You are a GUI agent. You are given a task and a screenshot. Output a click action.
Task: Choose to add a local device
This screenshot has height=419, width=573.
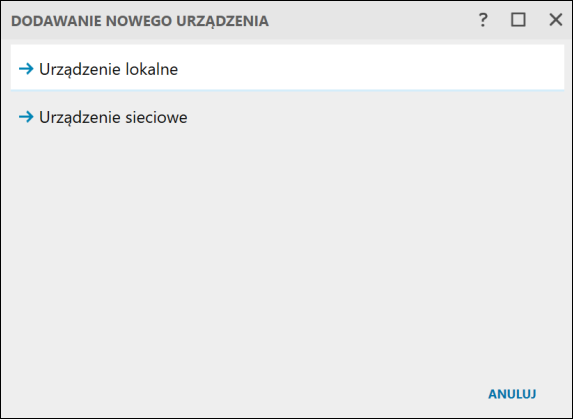click(109, 69)
